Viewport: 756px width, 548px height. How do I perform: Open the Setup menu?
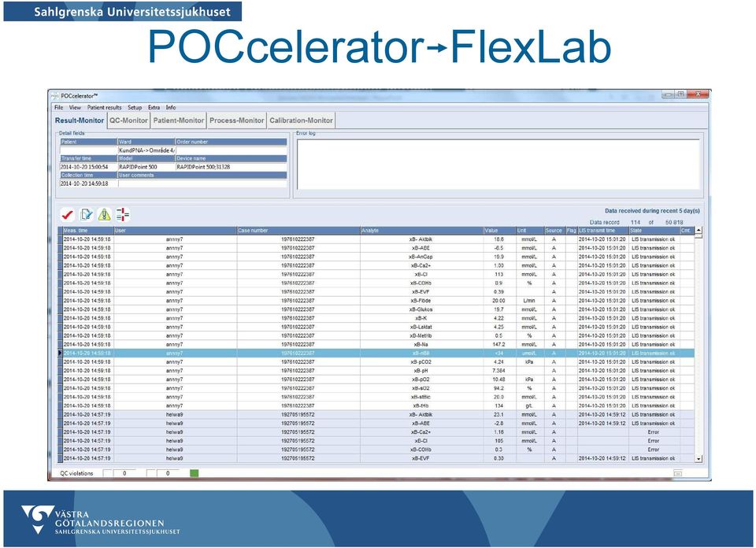(x=135, y=108)
